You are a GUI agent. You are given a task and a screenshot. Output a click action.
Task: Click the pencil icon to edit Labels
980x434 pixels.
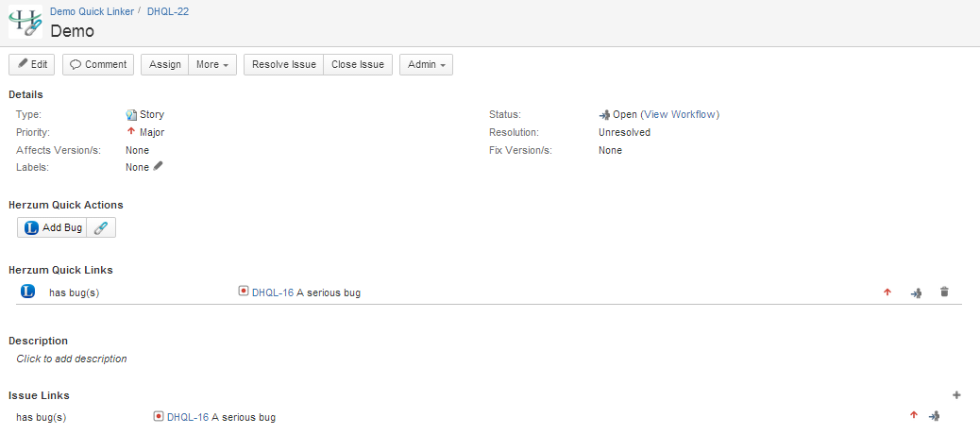159,167
